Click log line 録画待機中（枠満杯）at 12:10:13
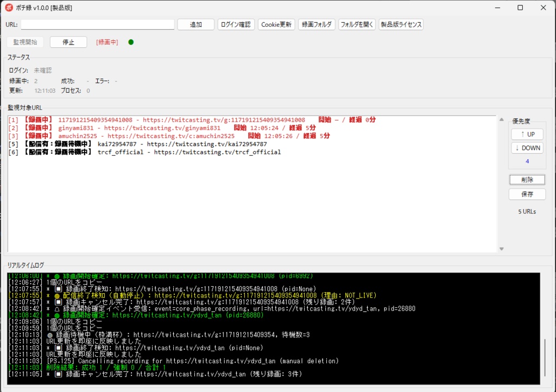 pyautogui.click(x=159, y=334)
